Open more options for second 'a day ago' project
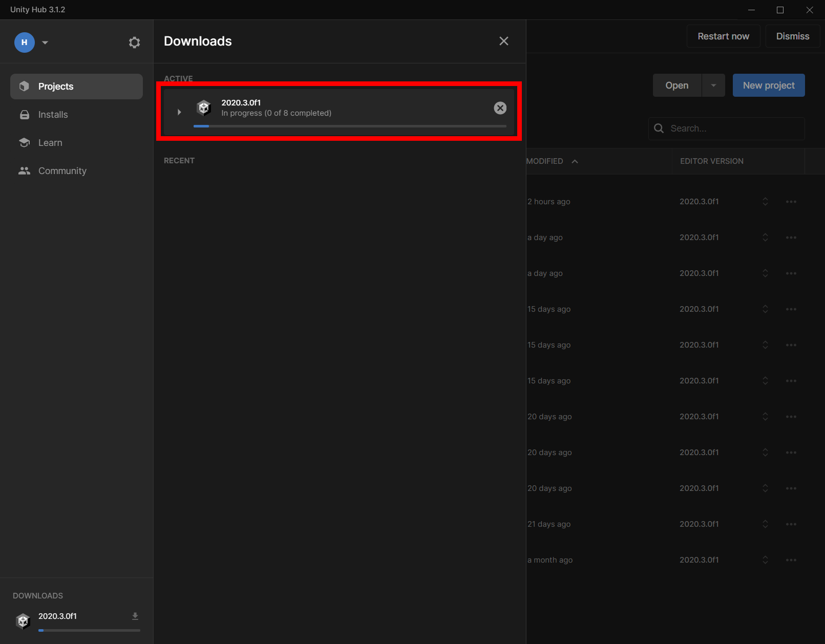 (791, 273)
